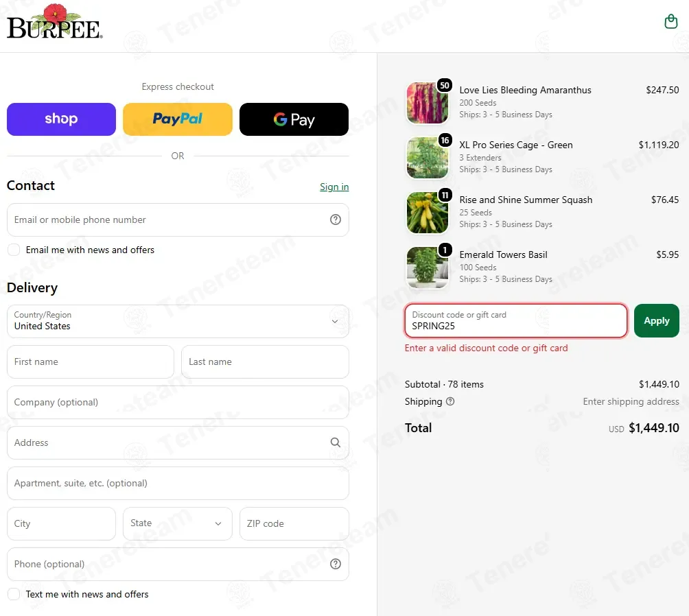Check 'Email me with news and offers'
Screen dimensions: 689x616
point(14,250)
